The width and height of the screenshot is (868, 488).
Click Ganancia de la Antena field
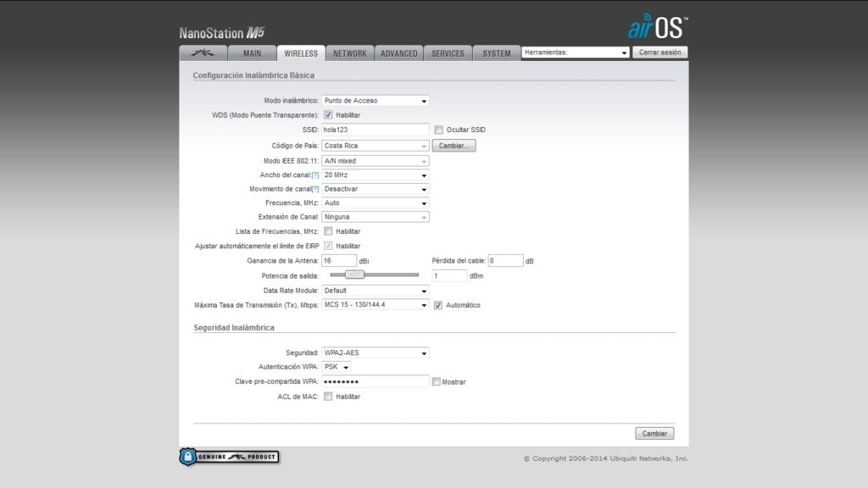pos(339,261)
